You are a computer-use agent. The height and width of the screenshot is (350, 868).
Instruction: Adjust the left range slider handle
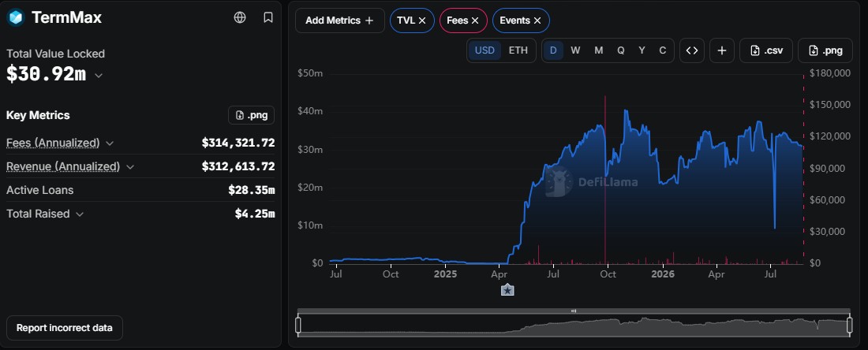[298, 325]
